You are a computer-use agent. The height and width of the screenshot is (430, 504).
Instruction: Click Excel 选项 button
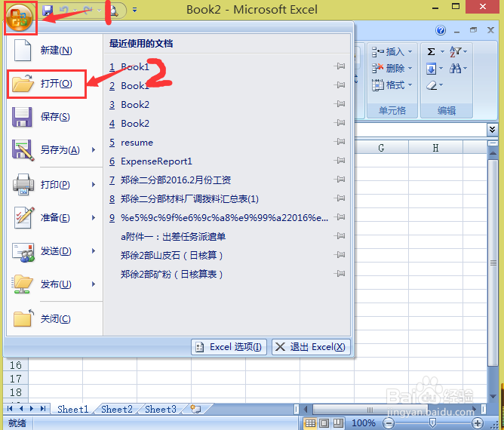[229, 347]
